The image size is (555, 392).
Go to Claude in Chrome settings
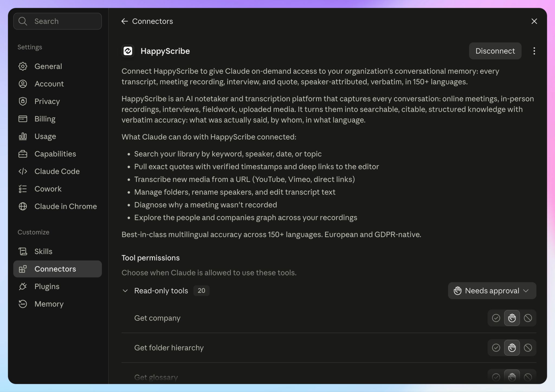57,206
